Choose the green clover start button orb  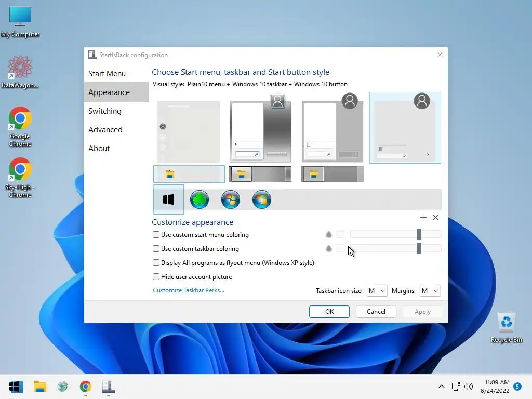pos(199,199)
